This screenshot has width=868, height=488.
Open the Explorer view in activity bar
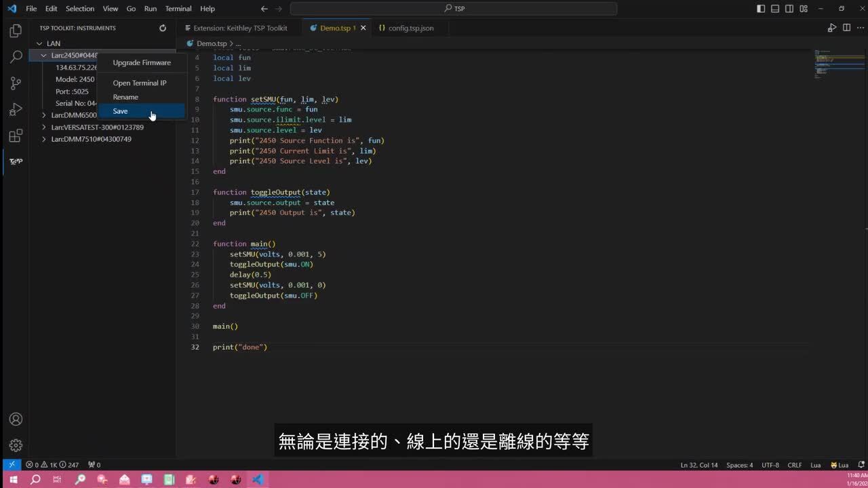tap(16, 31)
